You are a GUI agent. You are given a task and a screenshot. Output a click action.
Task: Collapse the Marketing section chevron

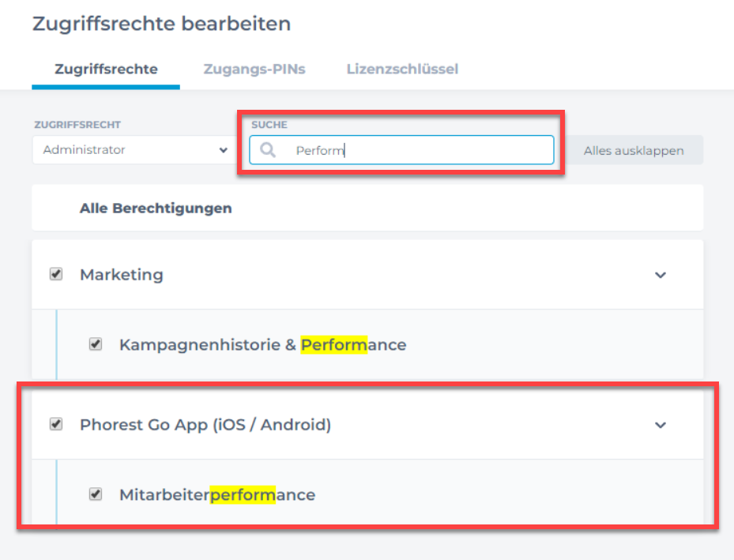pos(660,275)
